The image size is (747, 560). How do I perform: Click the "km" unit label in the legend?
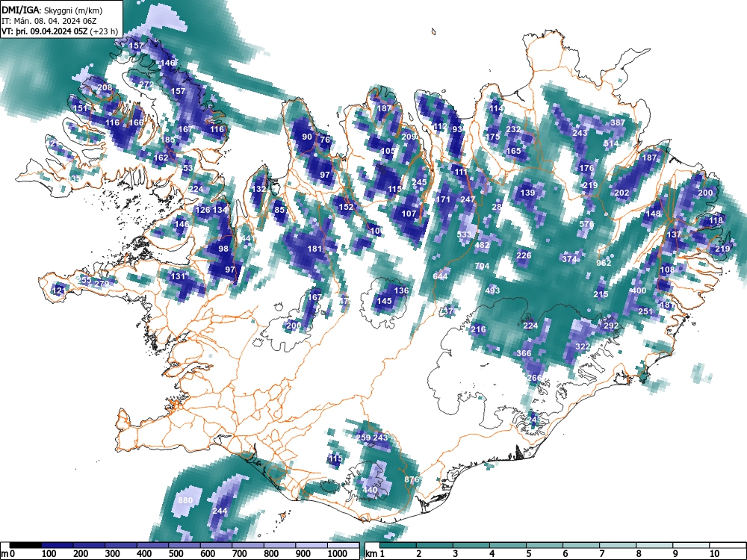tap(371, 554)
